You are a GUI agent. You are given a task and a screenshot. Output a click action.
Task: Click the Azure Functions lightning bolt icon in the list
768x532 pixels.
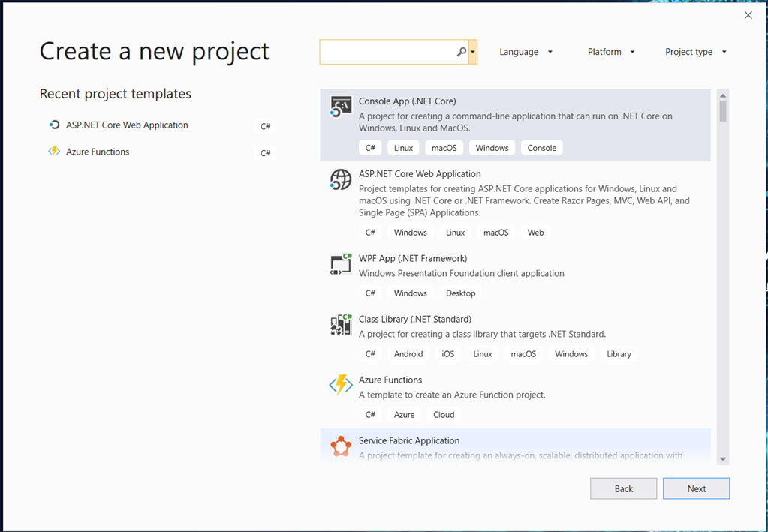(x=341, y=385)
